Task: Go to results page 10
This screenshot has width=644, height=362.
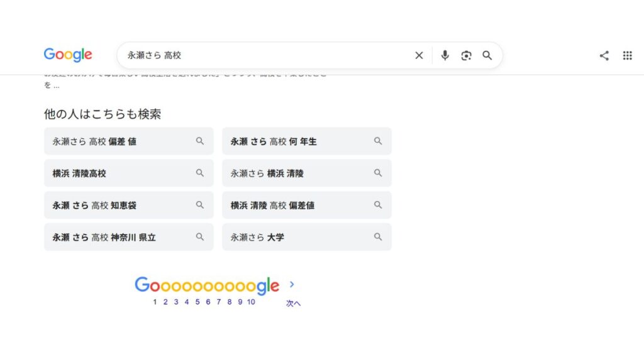Action: click(251, 302)
